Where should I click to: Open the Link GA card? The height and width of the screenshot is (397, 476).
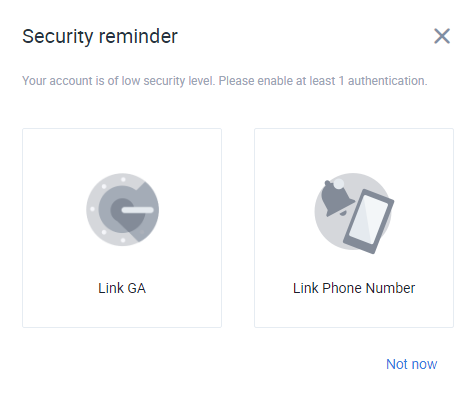coord(122,228)
